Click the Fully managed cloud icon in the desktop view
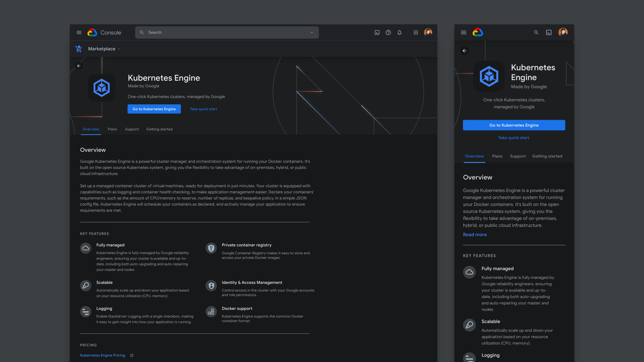This screenshot has width=644, height=362. coord(86,248)
